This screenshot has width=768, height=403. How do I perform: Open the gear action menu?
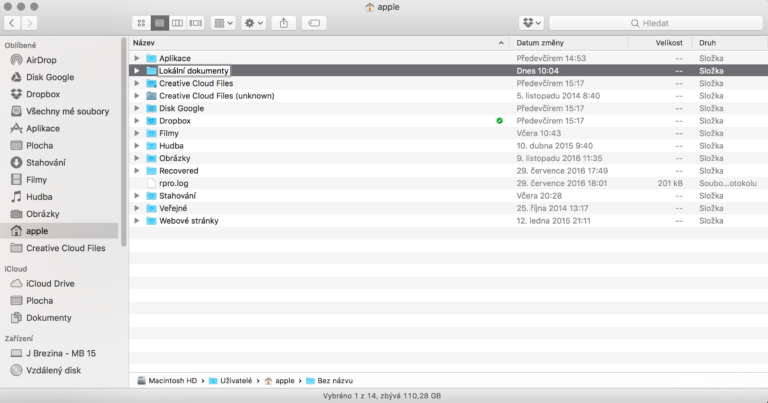click(x=254, y=22)
